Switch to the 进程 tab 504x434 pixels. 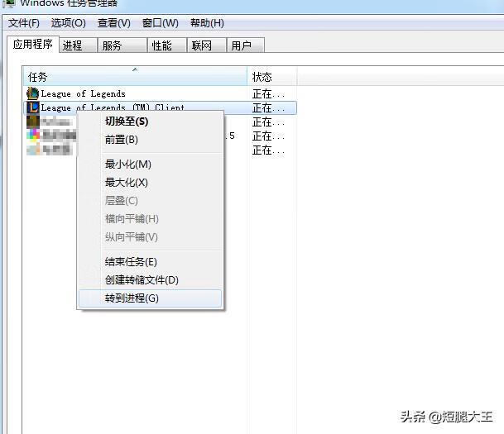coord(74,46)
